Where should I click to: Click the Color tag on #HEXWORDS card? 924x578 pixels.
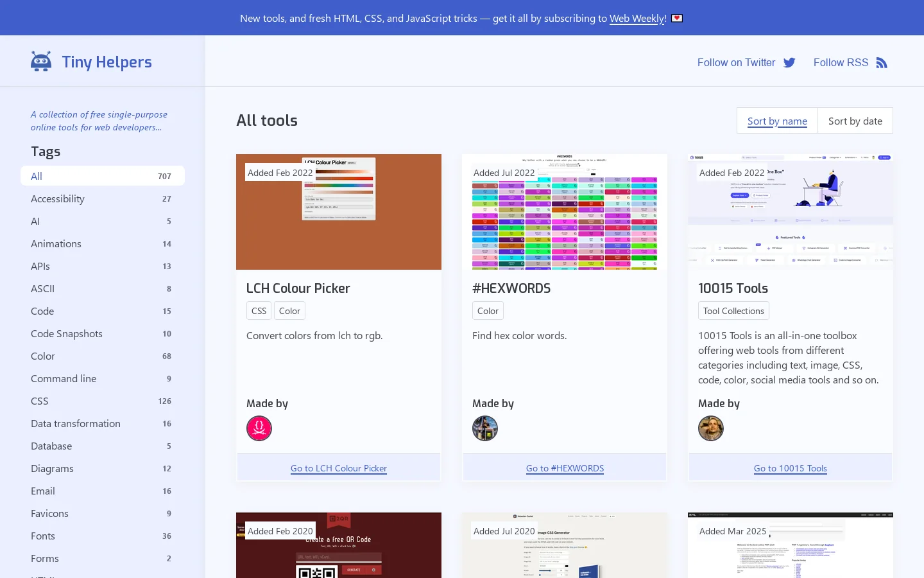click(488, 311)
